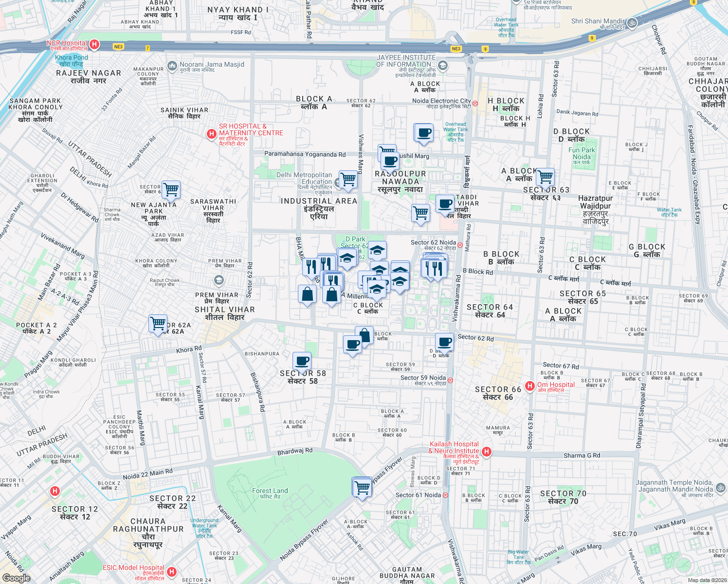The width and height of the screenshot is (728, 584).
Task: Click the shopping bag marker near C Block
Action: coord(332,293)
